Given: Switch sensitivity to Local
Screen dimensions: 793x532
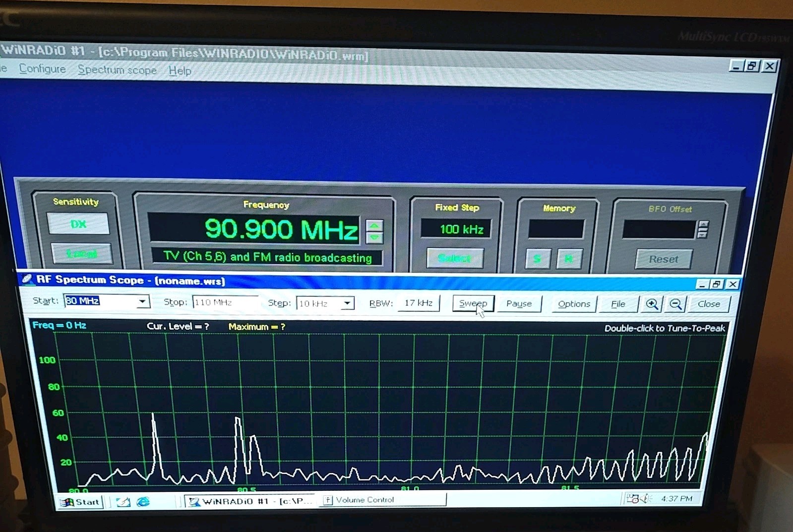Looking at the screenshot, I should [x=82, y=254].
